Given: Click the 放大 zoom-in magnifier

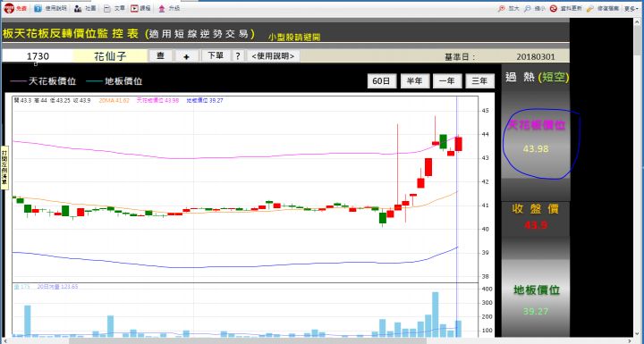Looking at the screenshot, I should pyautogui.click(x=501, y=9).
